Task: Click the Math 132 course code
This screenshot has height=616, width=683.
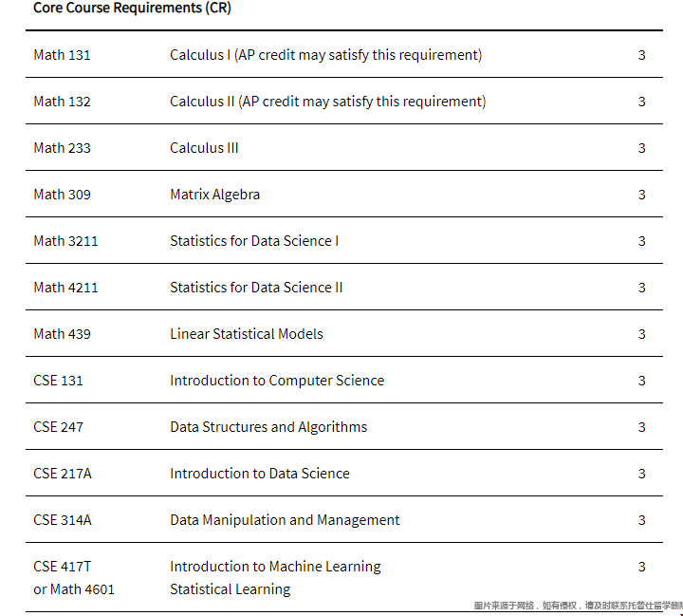Action: coord(62,102)
